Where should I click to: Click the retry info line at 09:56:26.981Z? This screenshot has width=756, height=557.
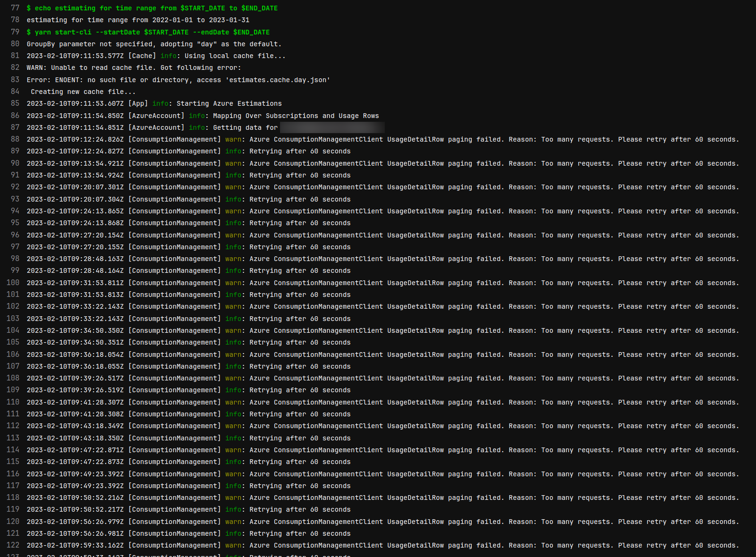tap(188, 533)
